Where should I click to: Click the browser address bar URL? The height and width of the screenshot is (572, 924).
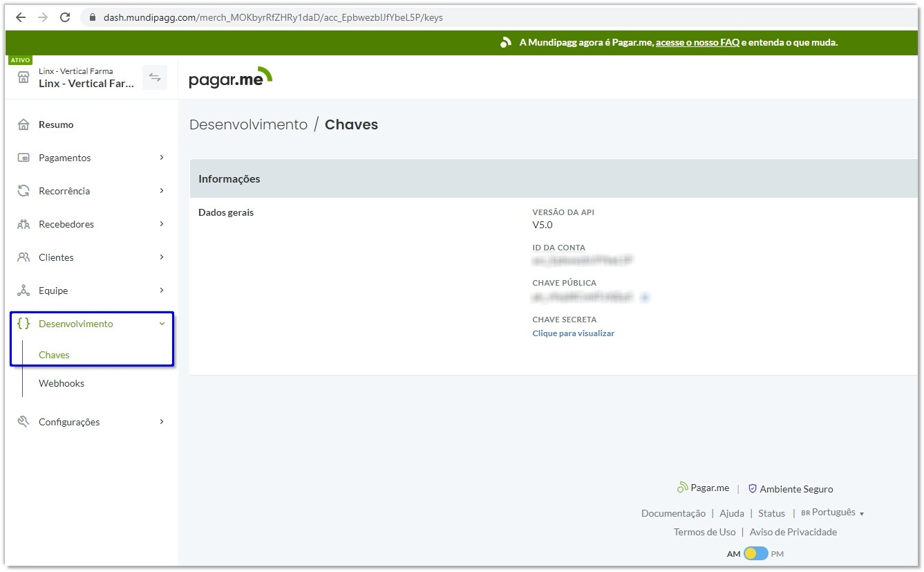[x=273, y=17]
